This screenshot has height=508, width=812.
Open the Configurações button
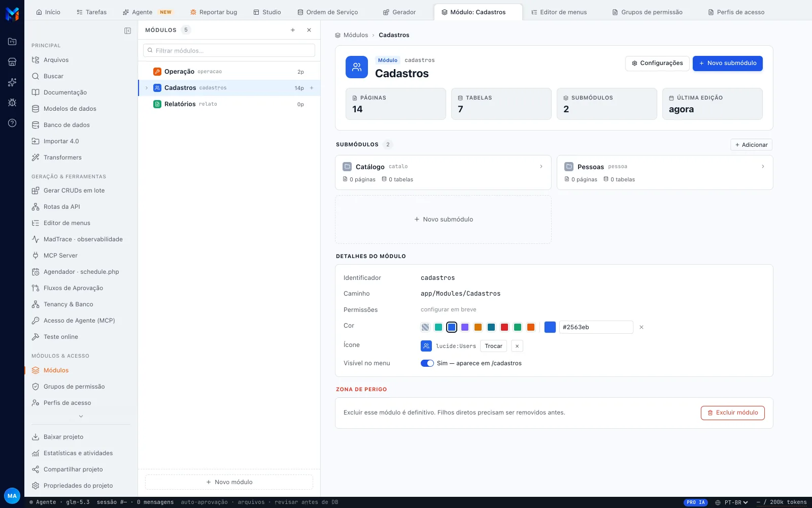tap(657, 63)
